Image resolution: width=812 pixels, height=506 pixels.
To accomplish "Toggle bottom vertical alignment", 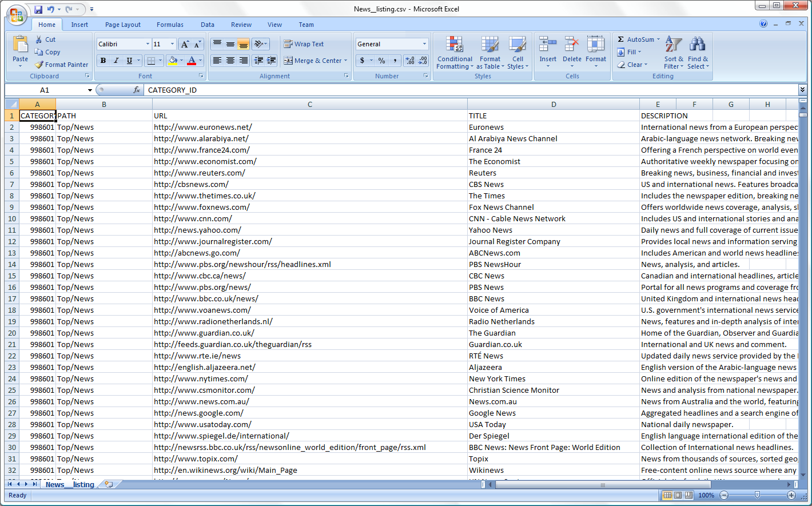I will 244,44.
